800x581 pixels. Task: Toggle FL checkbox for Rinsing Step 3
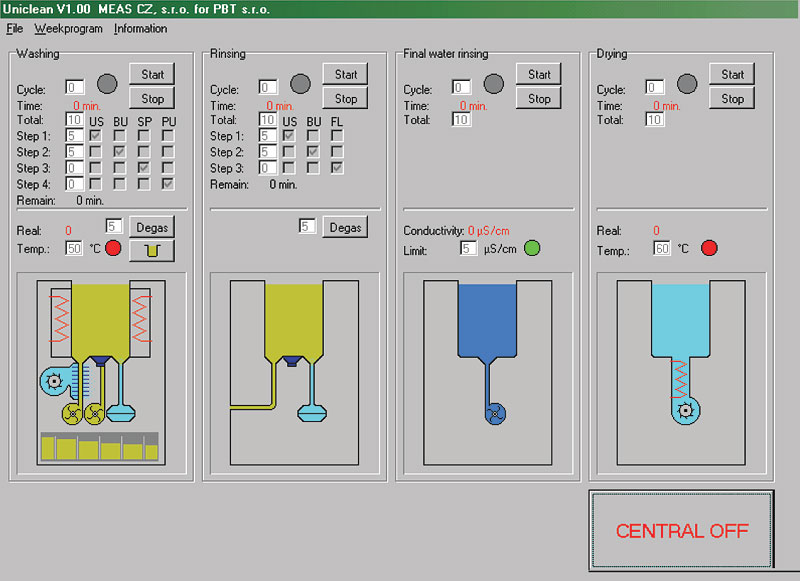pyautogui.click(x=338, y=168)
